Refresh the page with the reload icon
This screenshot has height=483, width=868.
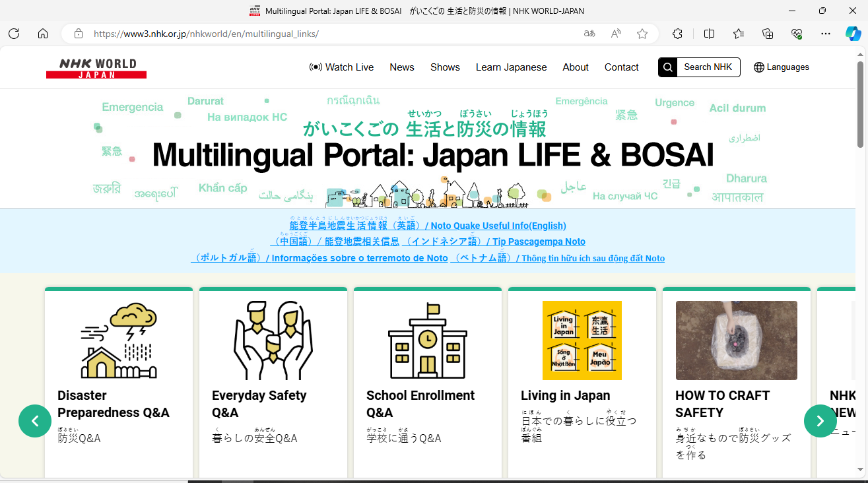14,34
